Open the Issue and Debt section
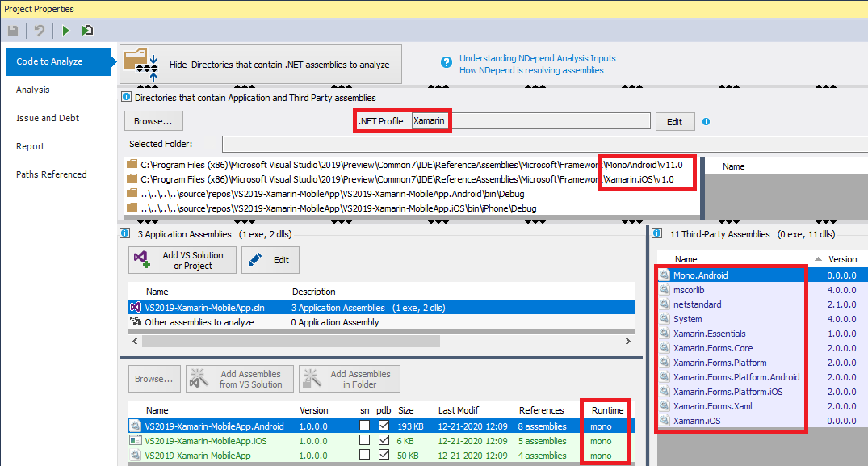The image size is (868, 466). click(48, 118)
